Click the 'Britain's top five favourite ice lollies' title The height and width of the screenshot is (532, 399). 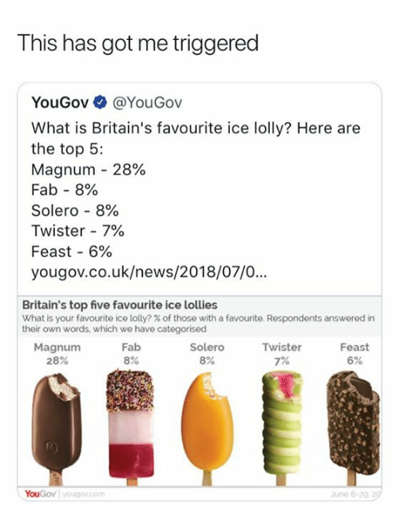pos(120,305)
